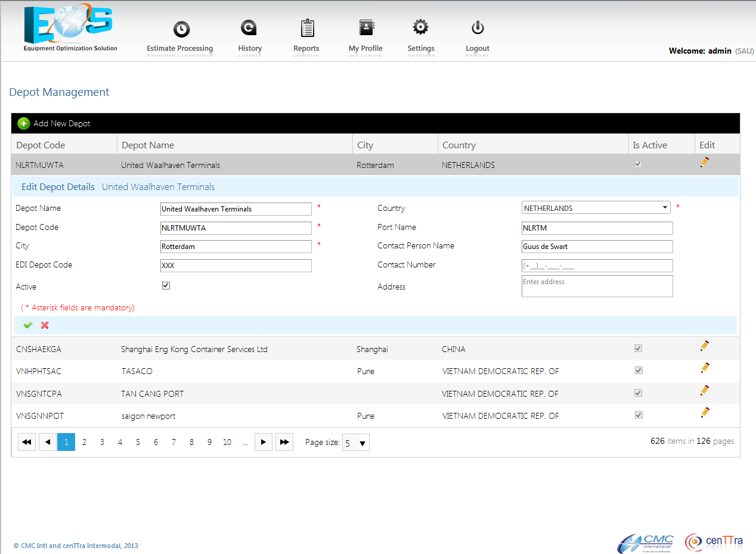Save depot changes with green checkmark
The width and height of the screenshot is (756, 554).
tap(27, 325)
